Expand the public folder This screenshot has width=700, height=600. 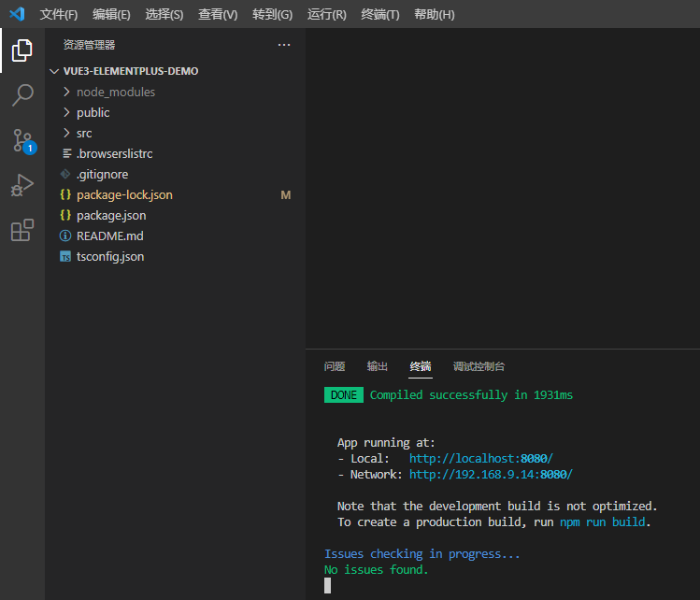click(66, 112)
